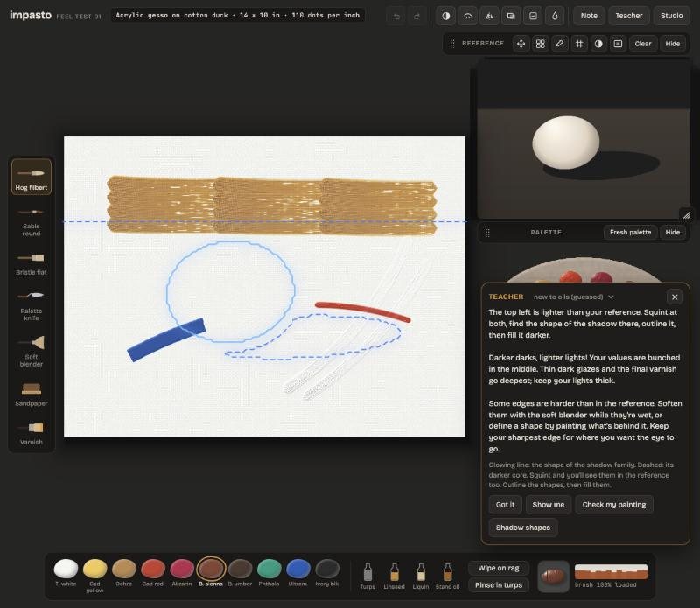This screenshot has height=608, width=700.
Task: Click the framed-image icon in Reference bar
Action: click(618, 44)
